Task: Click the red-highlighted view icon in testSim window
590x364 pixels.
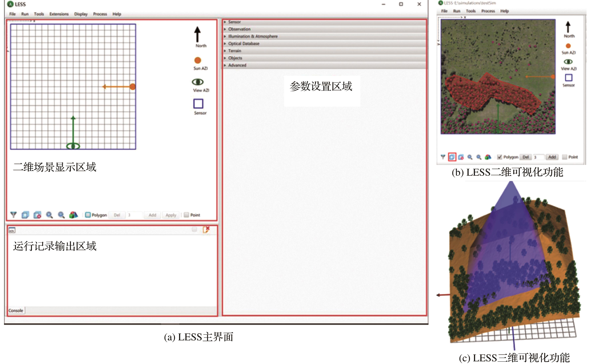Action: tap(452, 157)
